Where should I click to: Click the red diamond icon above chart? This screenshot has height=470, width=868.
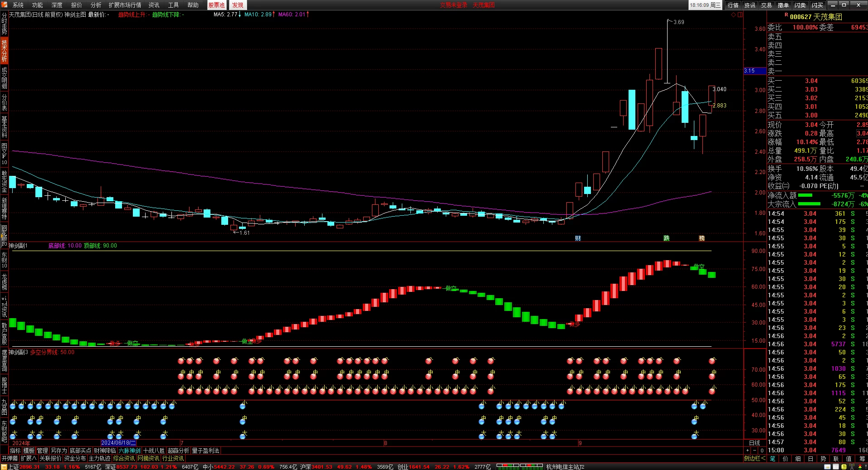coord(734,15)
